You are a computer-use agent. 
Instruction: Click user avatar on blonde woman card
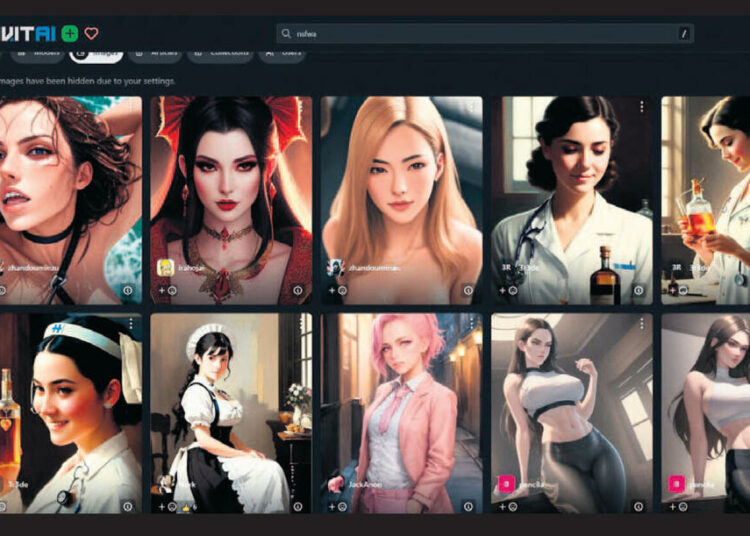pos(335,268)
